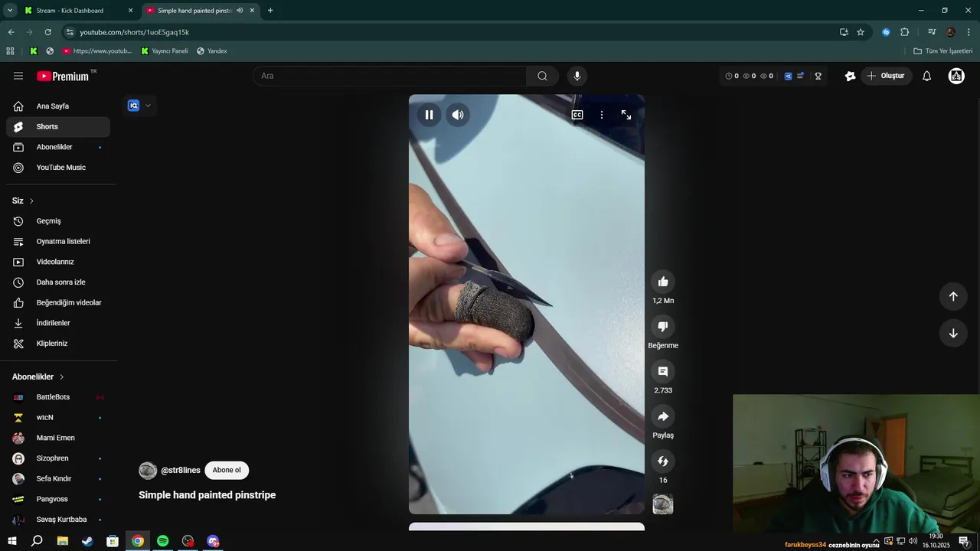The width and height of the screenshot is (980, 551).
Task: Focus the Ara search field
Action: 390,76
